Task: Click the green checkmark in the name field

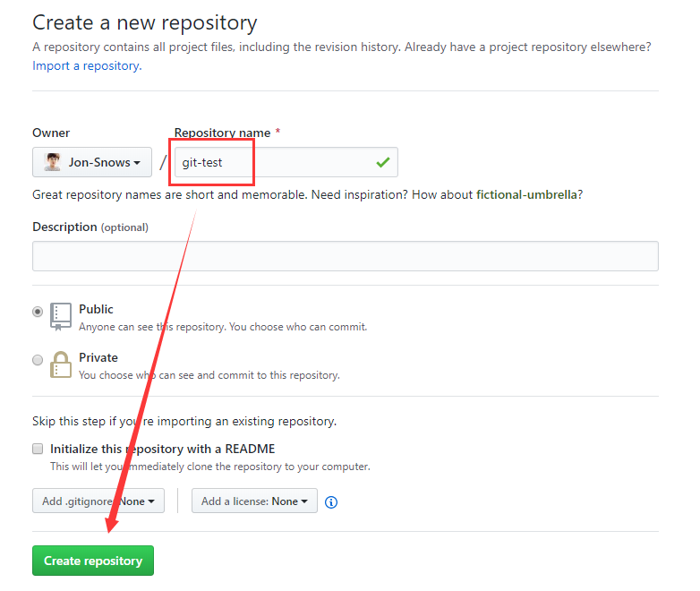Action: (383, 163)
